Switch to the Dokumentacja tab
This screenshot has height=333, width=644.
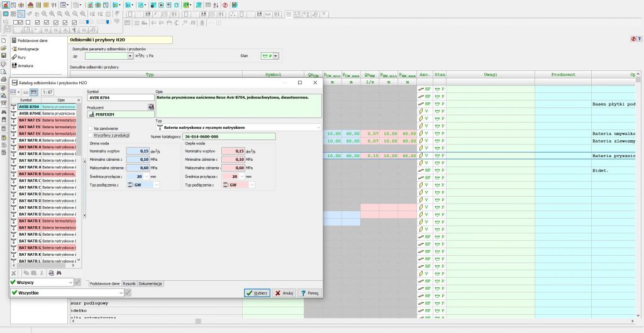click(150, 283)
